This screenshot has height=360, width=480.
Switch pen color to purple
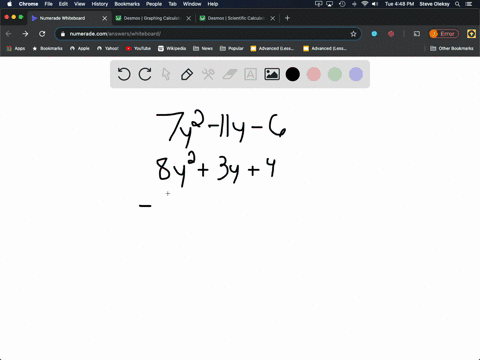[x=356, y=74]
